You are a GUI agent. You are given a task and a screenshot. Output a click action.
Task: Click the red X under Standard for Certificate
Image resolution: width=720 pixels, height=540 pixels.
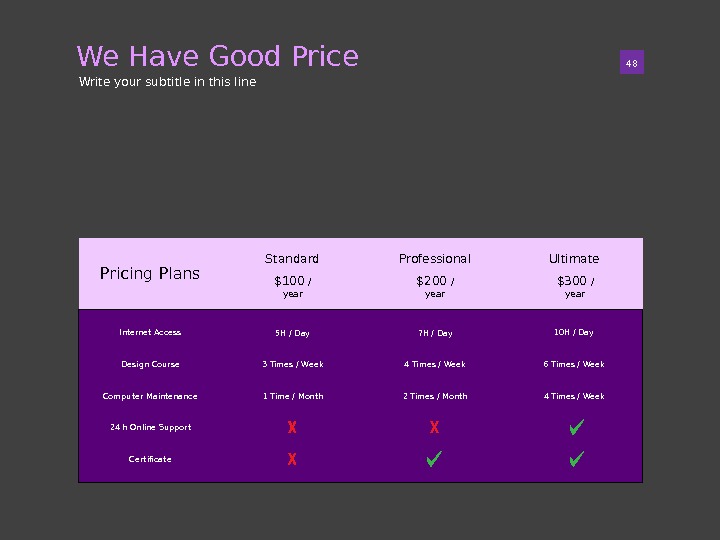point(292,460)
